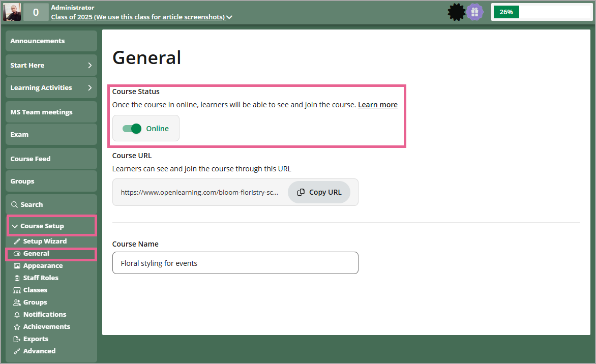The image size is (596, 364).
Task: Click the General toggle icon in sidebar
Action: [x=17, y=254]
